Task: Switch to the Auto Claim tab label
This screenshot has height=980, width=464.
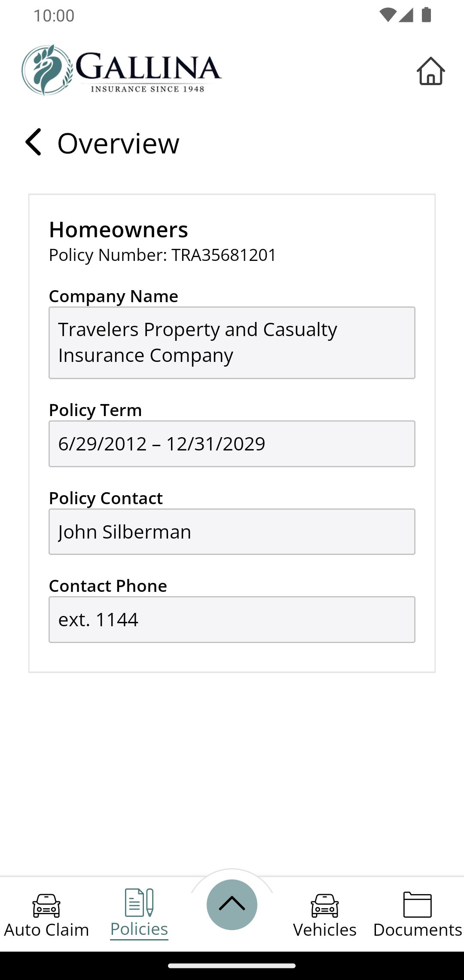Action: point(46,930)
